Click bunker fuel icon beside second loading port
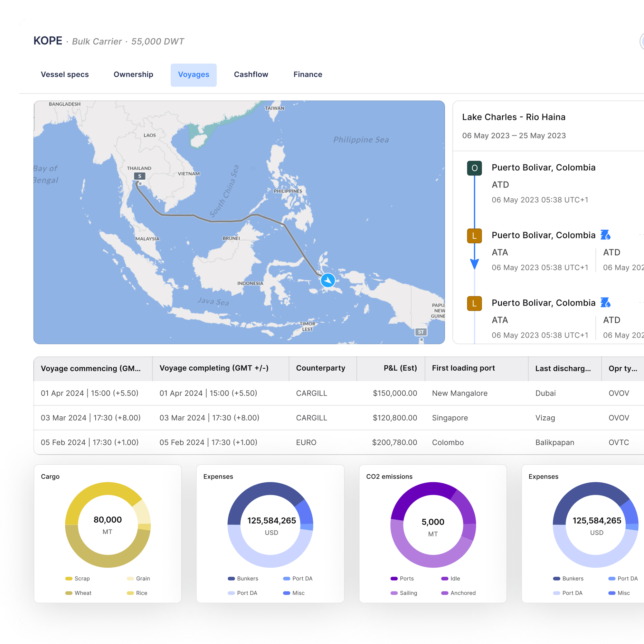The width and height of the screenshot is (644, 644). [605, 303]
